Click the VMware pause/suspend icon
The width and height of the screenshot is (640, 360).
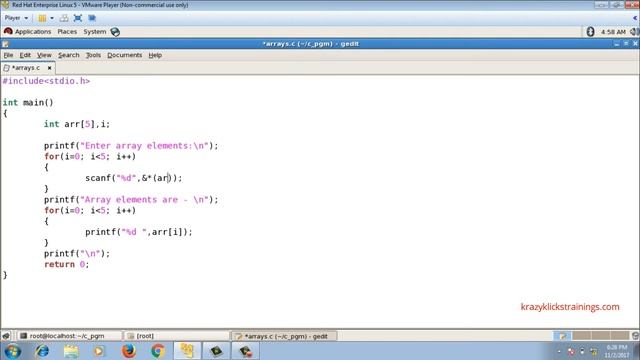pos(42,18)
